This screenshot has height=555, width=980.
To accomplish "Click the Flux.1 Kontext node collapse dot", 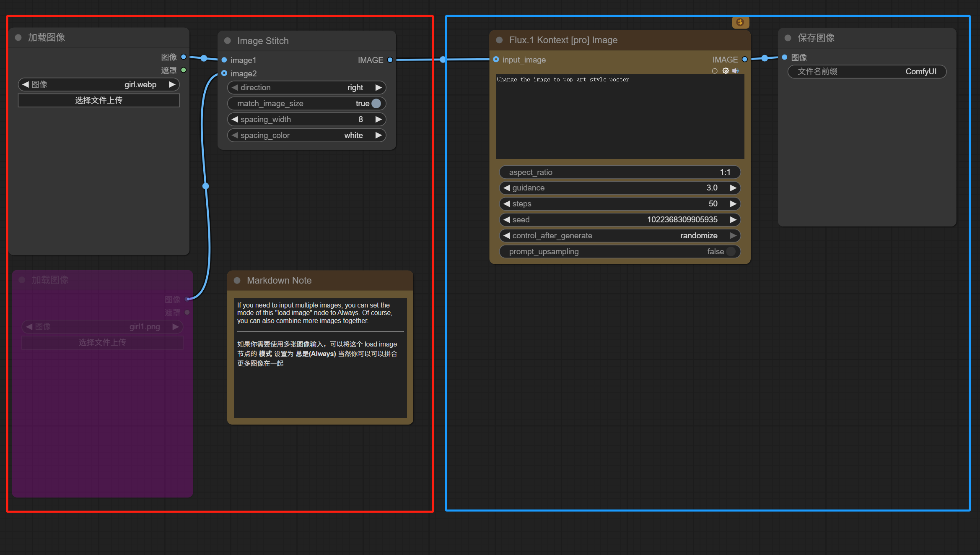I will coord(499,40).
